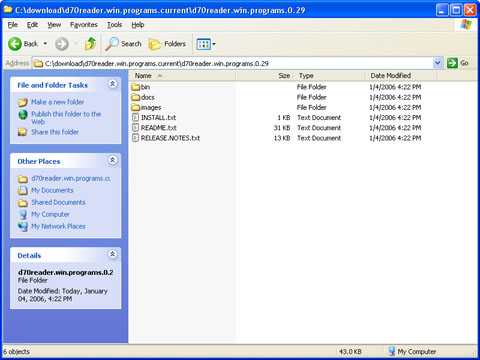Sort by the Type column header
Image resolution: width=480 pixels, height=360 pixels.
tap(329, 76)
